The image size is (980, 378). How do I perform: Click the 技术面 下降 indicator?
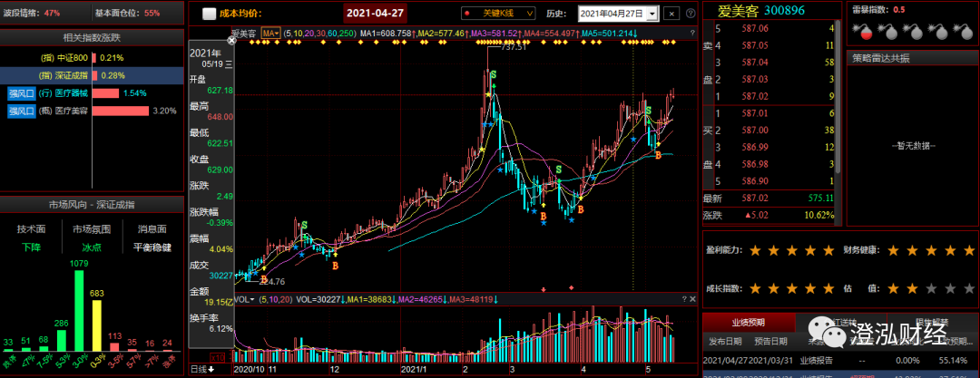(x=29, y=238)
